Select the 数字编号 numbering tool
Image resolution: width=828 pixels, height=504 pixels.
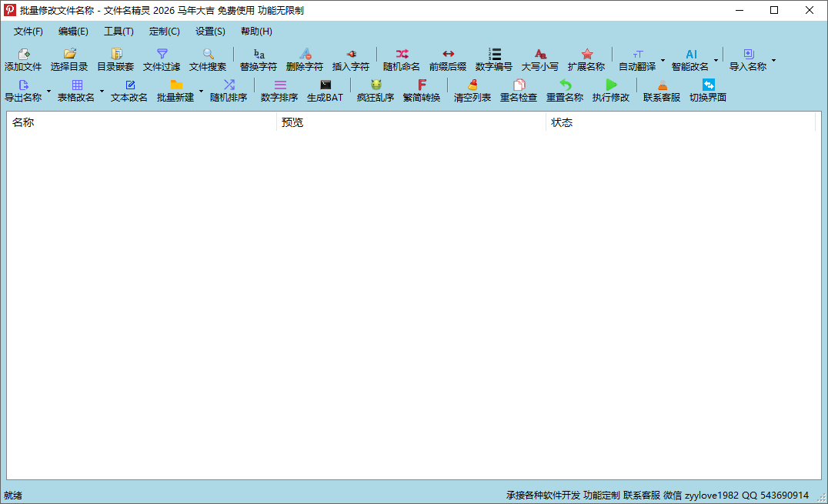pyautogui.click(x=494, y=54)
